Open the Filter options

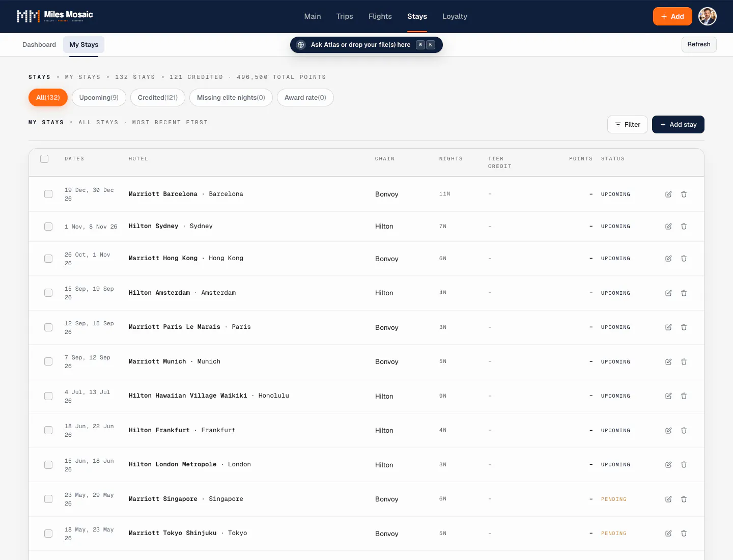click(628, 125)
